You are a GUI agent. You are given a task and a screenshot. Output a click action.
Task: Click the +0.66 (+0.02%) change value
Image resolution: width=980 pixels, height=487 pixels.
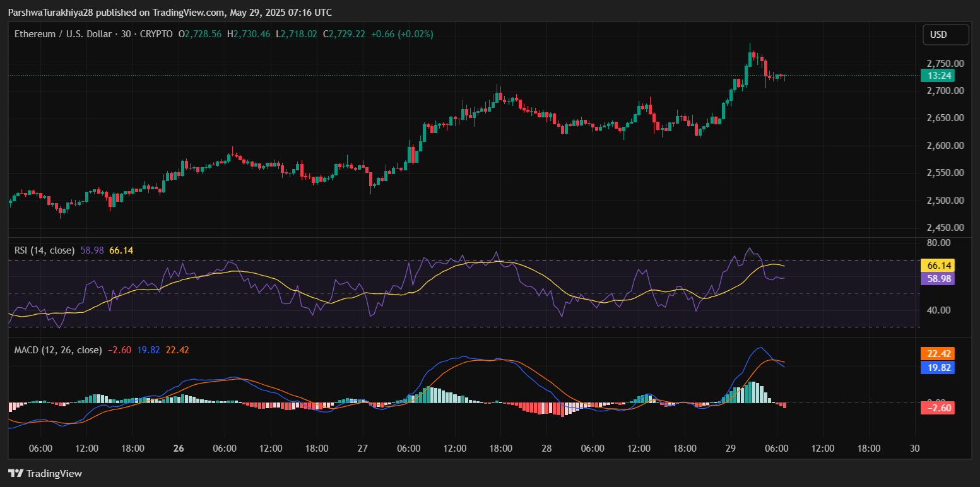(402, 34)
